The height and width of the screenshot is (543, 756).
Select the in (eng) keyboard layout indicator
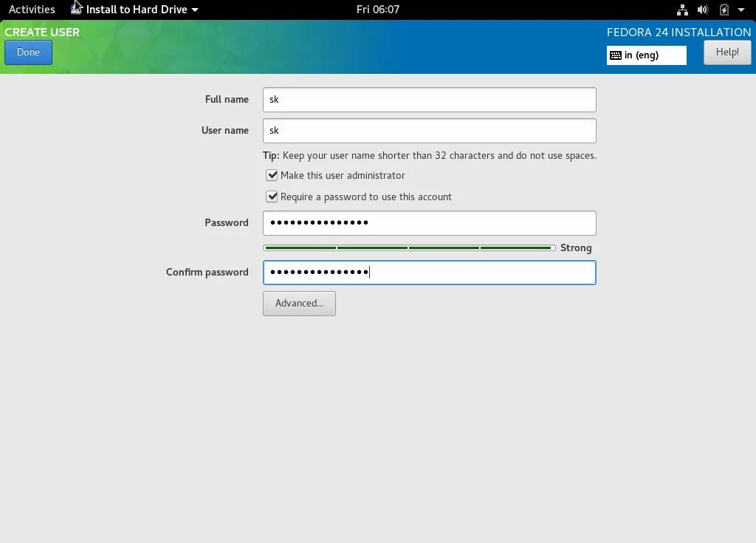coord(646,55)
